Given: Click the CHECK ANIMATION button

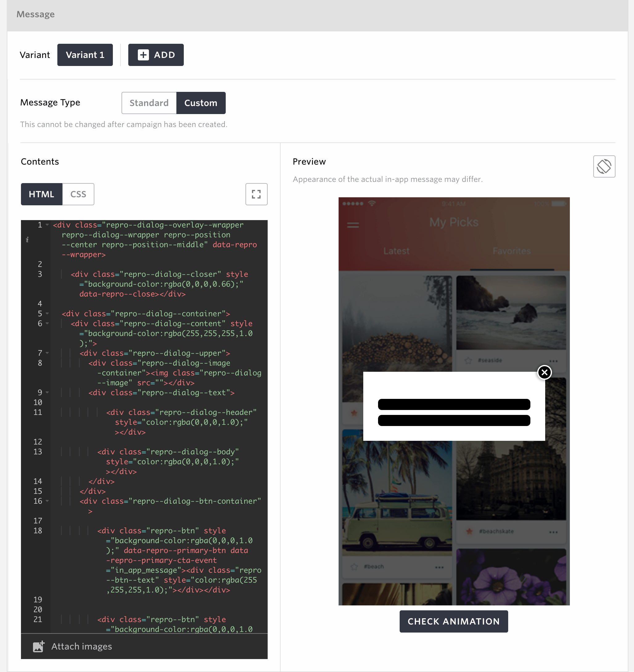Looking at the screenshot, I should pos(453,621).
